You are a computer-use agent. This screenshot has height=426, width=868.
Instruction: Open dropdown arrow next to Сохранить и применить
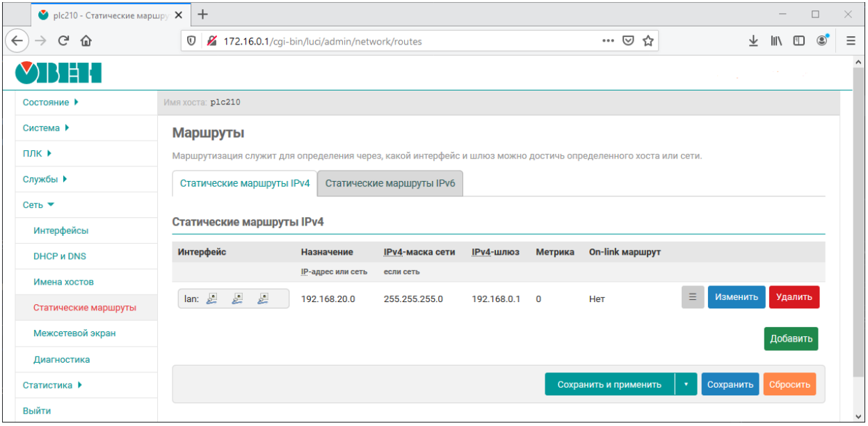click(686, 384)
